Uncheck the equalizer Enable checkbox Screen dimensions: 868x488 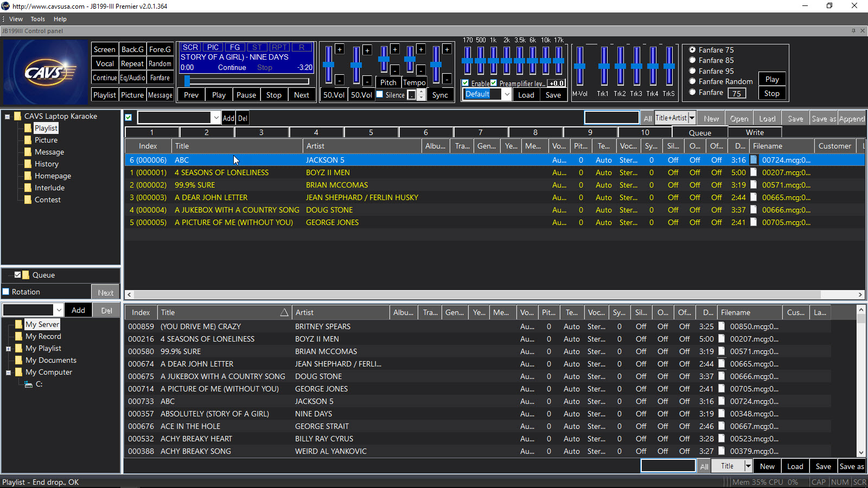[465, 83]
